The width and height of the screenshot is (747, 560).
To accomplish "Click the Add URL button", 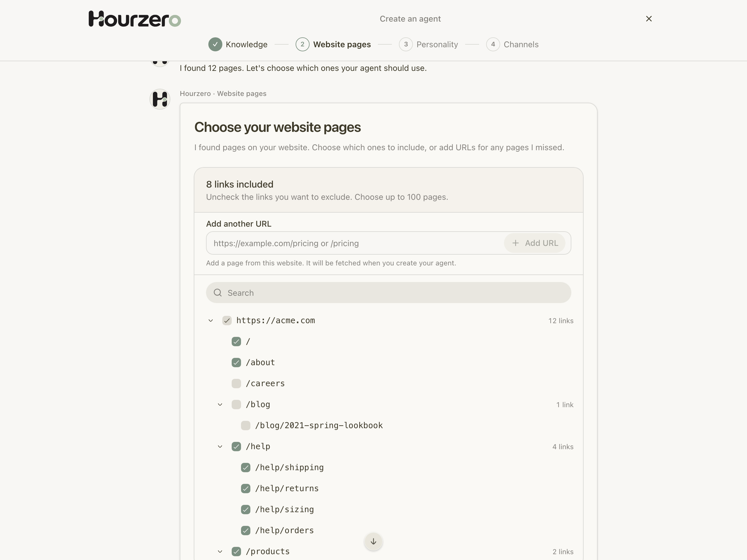I will [535, 243].
